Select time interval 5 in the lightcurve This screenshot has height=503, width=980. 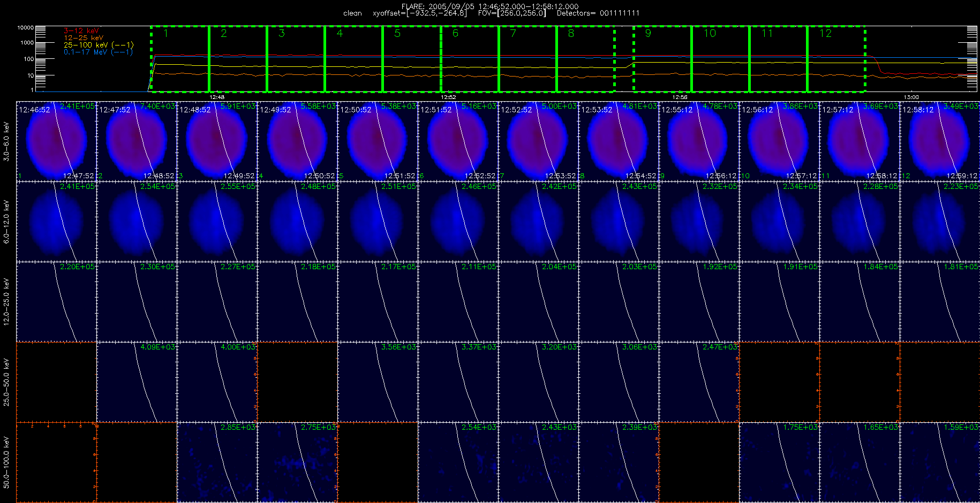click(411, 59)
